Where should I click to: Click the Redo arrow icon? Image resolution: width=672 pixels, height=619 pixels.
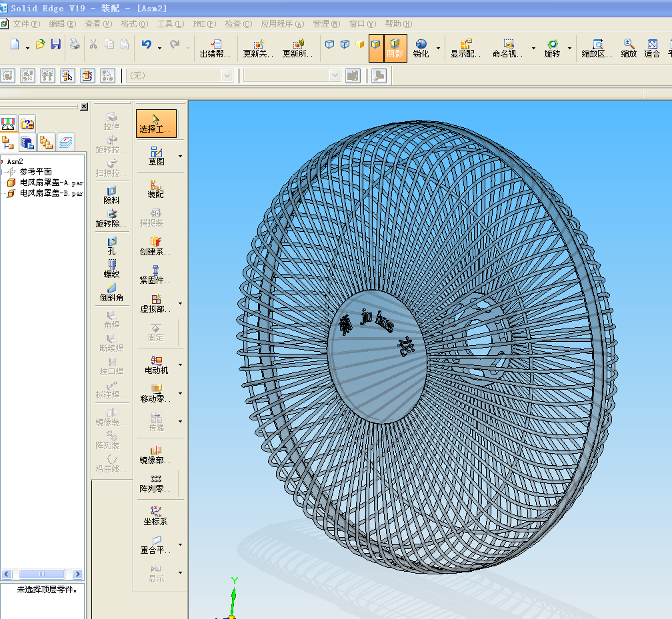[175, 44]
